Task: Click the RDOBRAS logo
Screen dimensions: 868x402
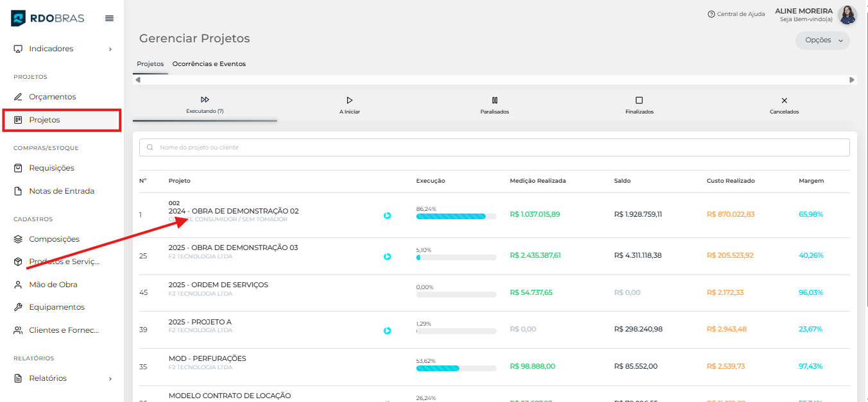Action: tap(47, 19)
